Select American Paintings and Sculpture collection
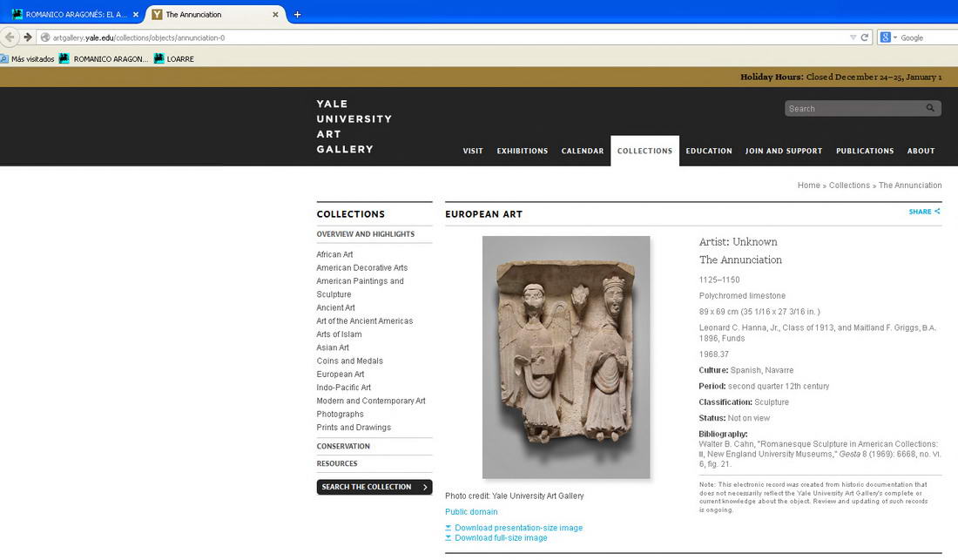Image resolution: width=958 pixels, height=560 pixels. click(360, 287)
